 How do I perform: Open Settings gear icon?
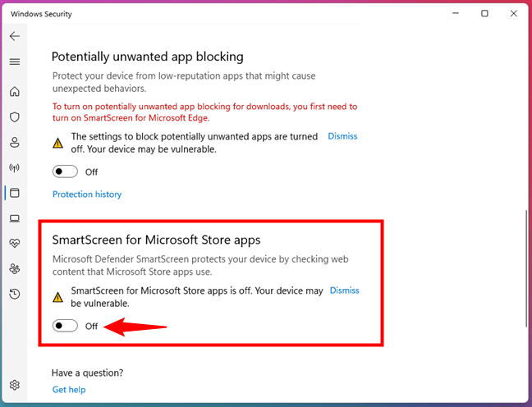coord(15,386)
